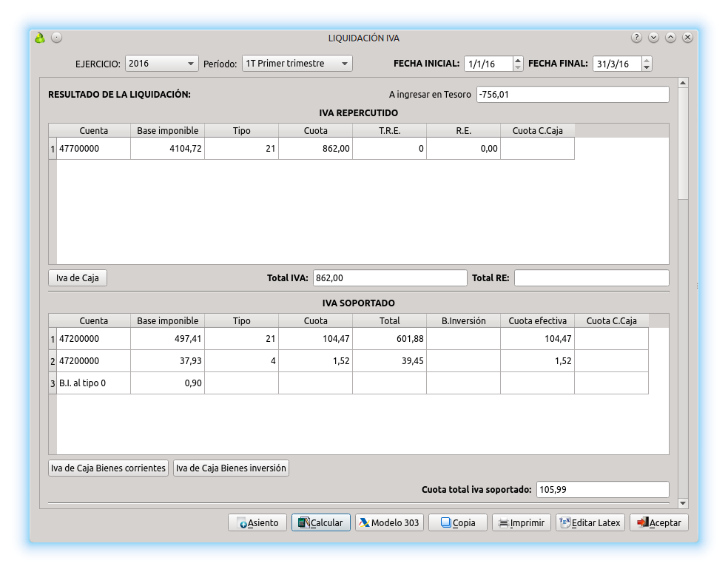This screenshot has height=572, width=728.
Task: Click the Cuota total iva soportado field
Action: pos(603,489)
